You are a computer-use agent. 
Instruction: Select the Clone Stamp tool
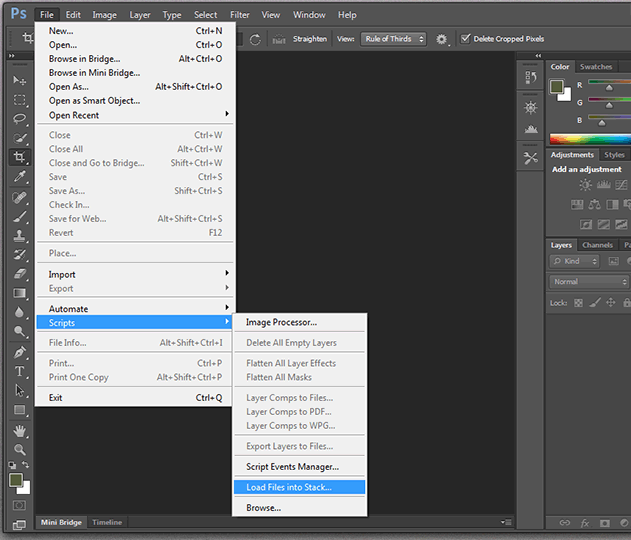tap(19, 235)
